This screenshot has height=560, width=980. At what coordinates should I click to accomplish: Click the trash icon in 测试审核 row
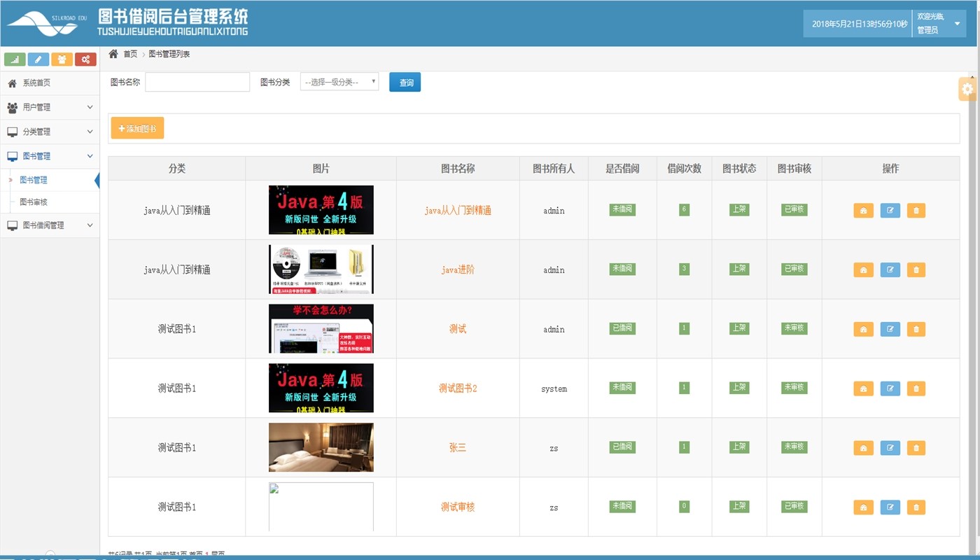point(916,507)
